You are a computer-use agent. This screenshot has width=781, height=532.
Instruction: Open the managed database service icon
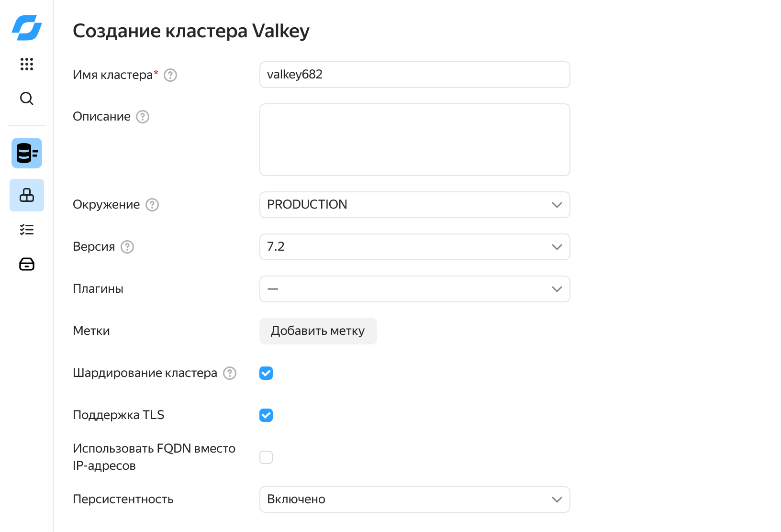point(27,153)
